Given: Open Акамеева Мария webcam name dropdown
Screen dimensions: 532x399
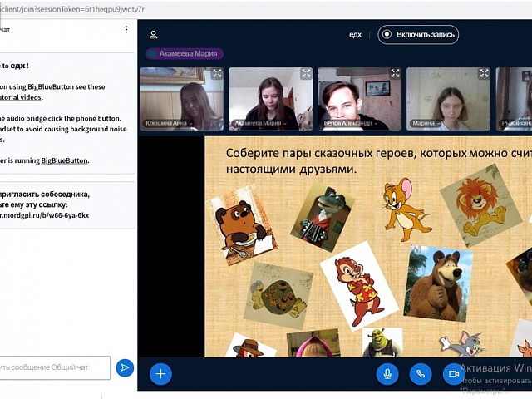Looking at the screenshot, I should pos(260,123).
